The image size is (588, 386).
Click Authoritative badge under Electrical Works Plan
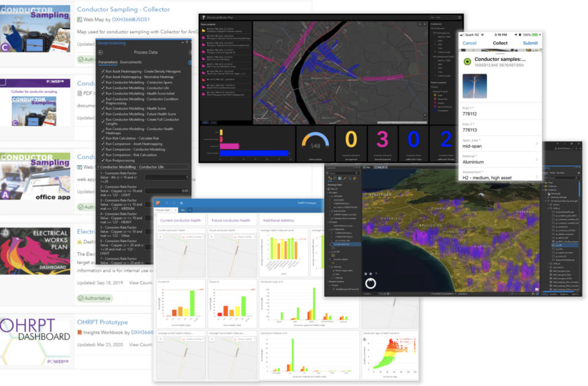coord(95,298)
